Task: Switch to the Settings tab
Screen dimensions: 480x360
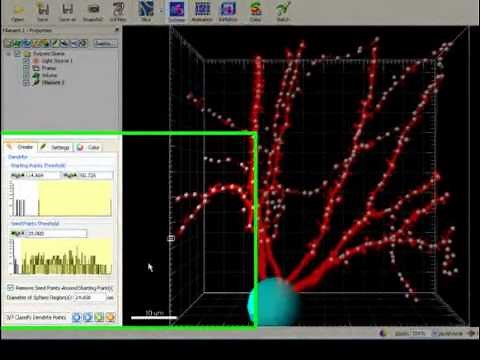Action: pyautogui.click(x=55, y=147)
